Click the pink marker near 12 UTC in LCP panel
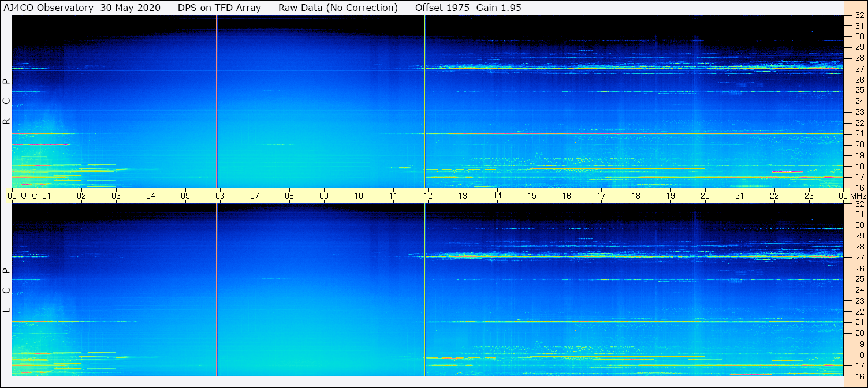Viewport: 868px width, 388px height. point(424,290)
